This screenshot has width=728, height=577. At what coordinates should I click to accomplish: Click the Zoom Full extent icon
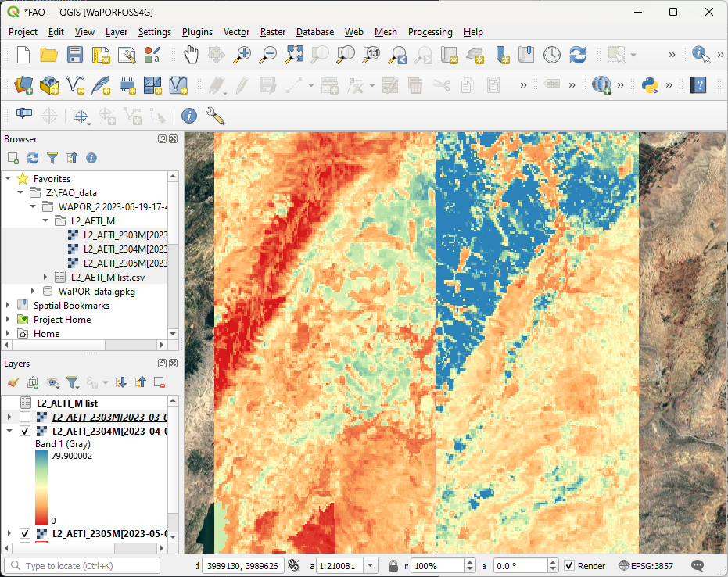point(294,55)
